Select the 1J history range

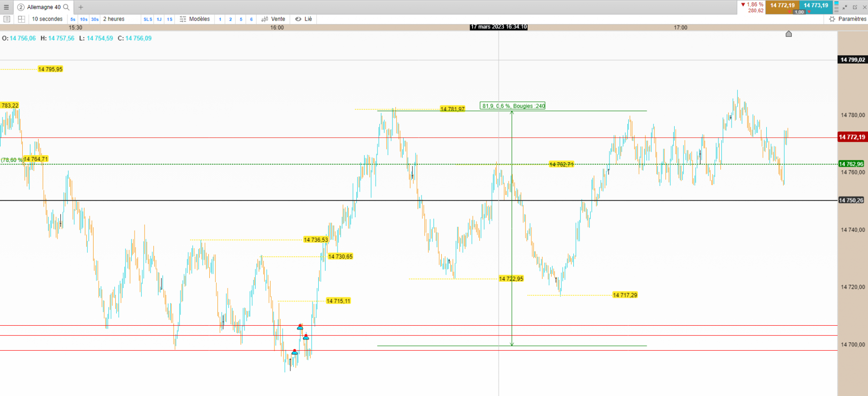pos(159,19)
